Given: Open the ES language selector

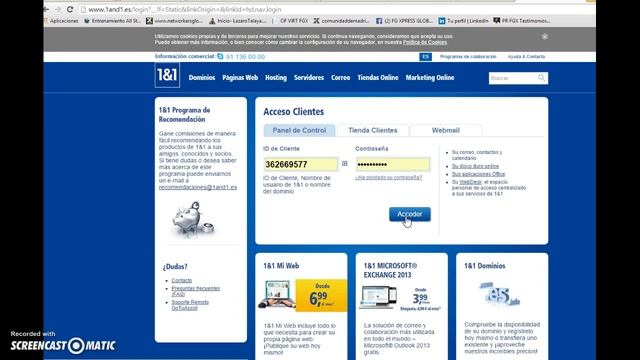Looking at the screenshot, I should point(425,57).
